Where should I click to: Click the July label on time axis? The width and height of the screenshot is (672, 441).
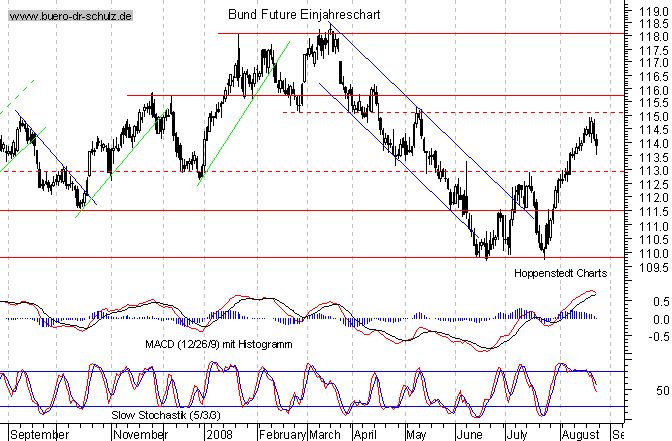pos(518,432)
